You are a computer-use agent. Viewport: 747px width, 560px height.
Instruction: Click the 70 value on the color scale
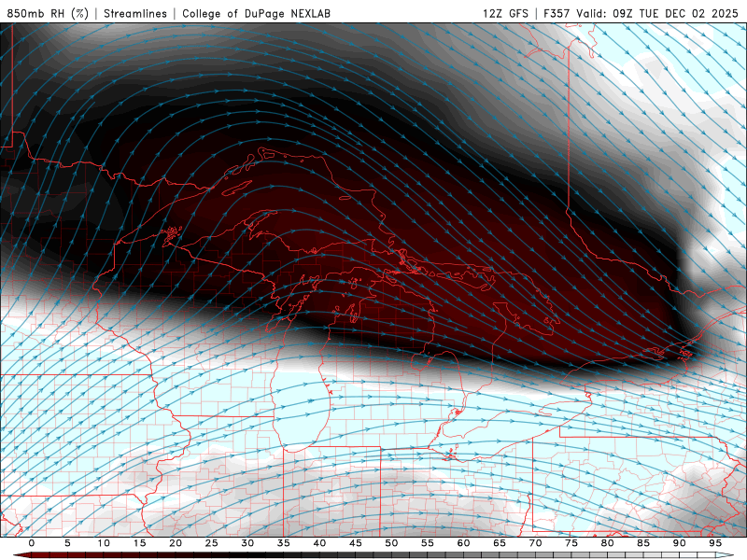[535, 543]
